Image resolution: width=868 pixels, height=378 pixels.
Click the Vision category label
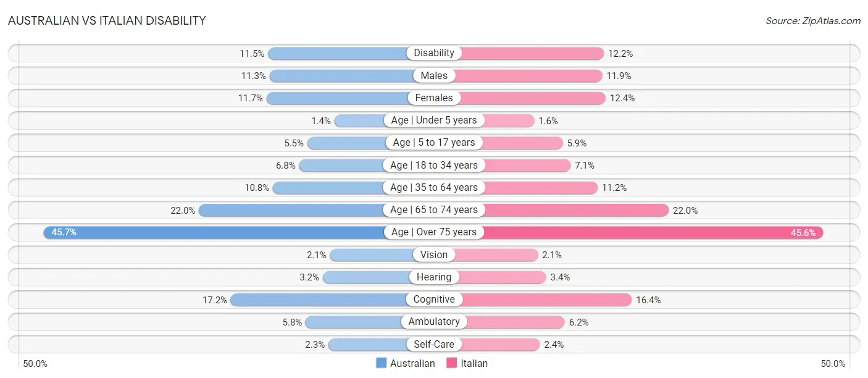(434, 254)
